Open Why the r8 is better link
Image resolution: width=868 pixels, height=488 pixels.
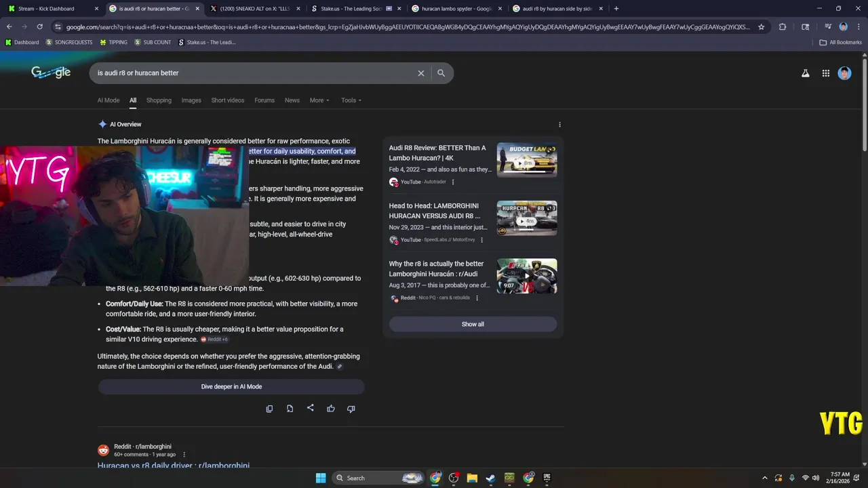436,268
